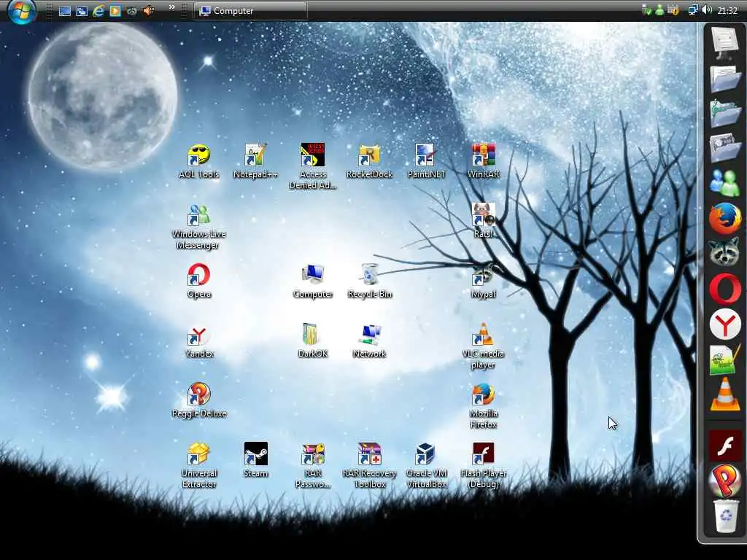Click the 21:32 taskbar clock

tap(727, 10)
